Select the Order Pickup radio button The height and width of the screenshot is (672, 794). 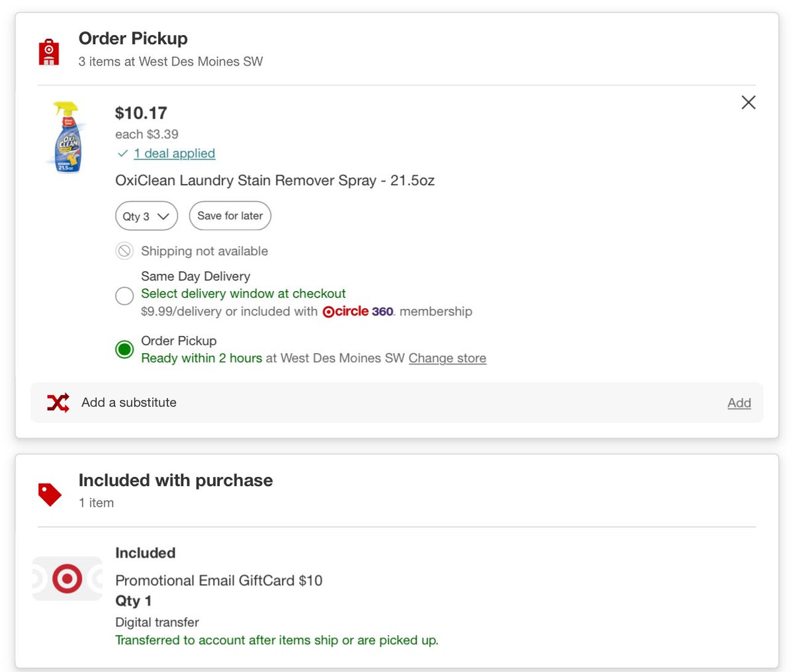124,349
